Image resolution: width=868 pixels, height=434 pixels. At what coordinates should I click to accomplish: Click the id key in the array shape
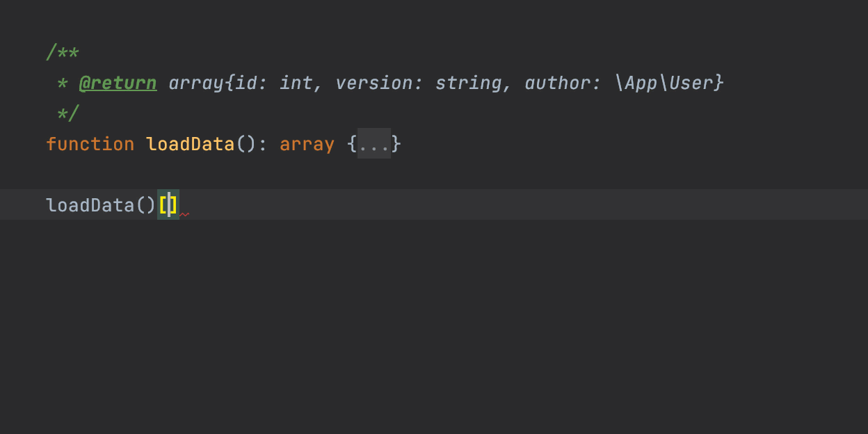pos(246,83)
